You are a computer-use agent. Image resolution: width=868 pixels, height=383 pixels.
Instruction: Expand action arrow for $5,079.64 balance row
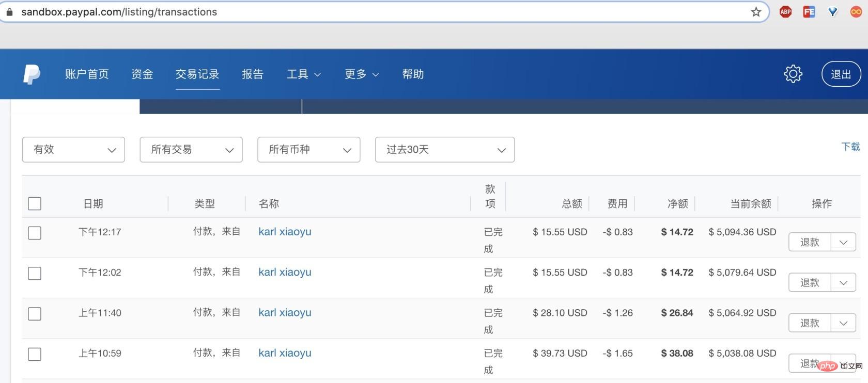coord(843,282)
